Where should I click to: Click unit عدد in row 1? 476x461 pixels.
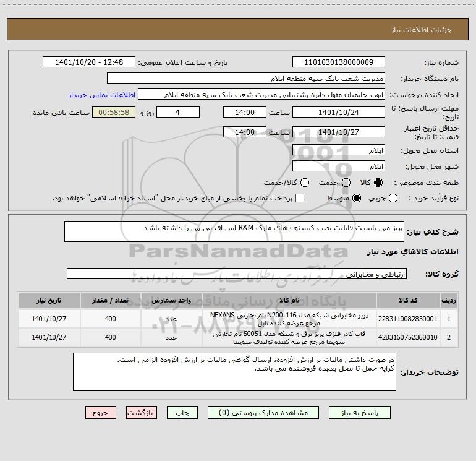coord(171,319)
